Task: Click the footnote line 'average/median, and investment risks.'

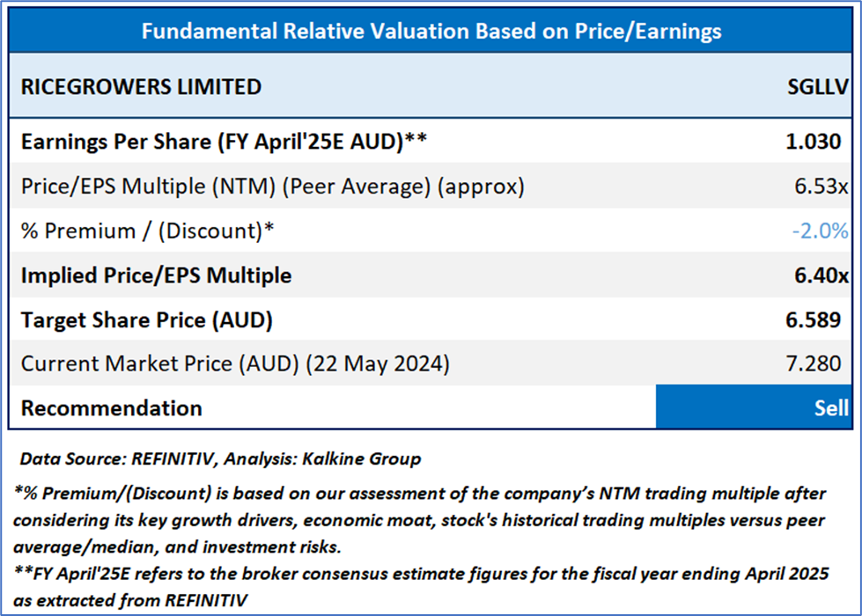Action: pos(177,547)
